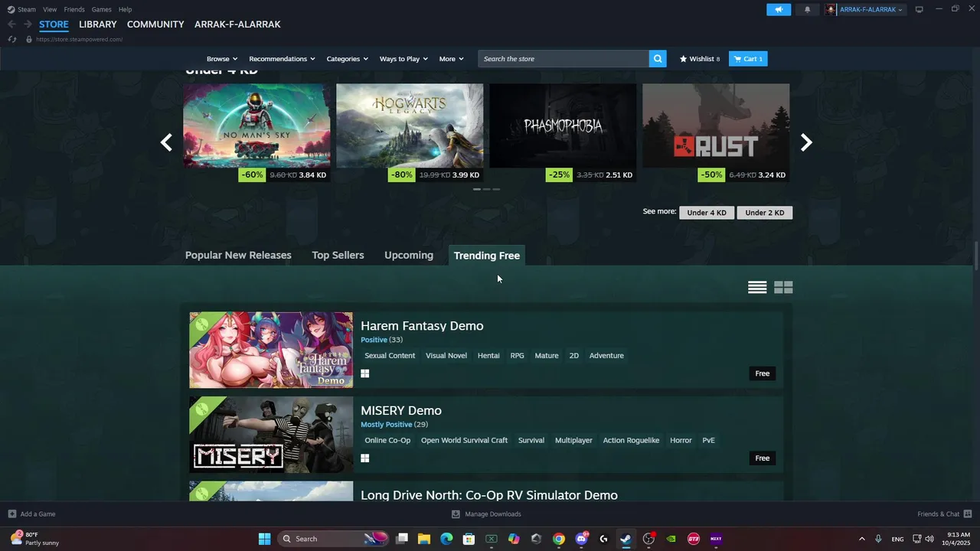Switch to grid view layout icon
This screenshot has width=980, height=551.
(783, 288)
